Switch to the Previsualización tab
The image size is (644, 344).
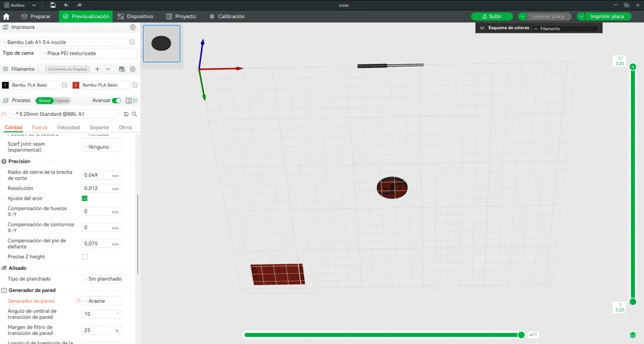[86, 17]
